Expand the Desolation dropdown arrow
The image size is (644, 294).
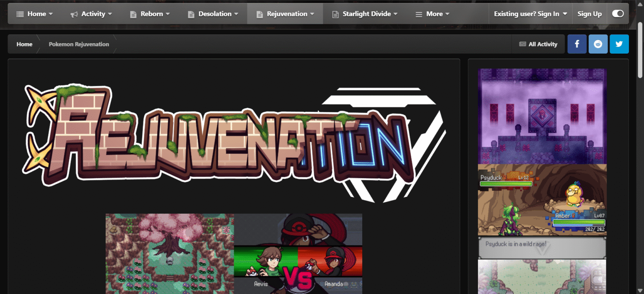click(x=236, y=14)
